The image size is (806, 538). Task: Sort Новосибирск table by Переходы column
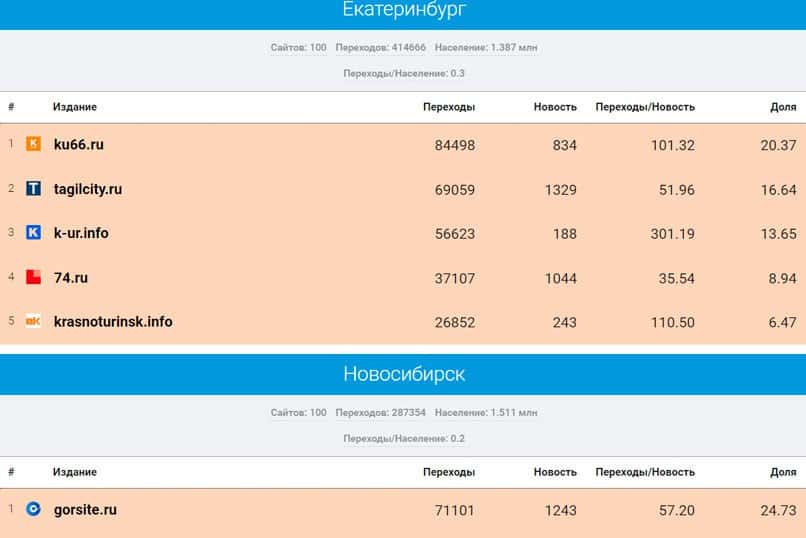point(449,472)
